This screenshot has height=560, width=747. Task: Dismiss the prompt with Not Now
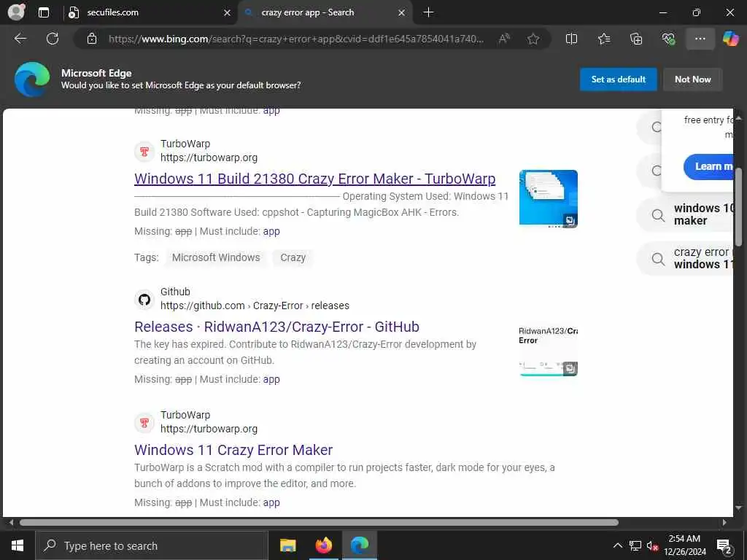pos(693,79)
